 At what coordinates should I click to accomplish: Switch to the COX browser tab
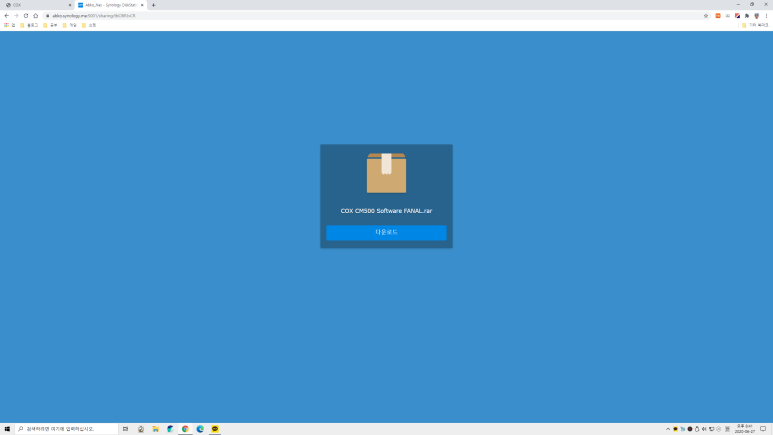pyautogui.click(x=37, y=5)
